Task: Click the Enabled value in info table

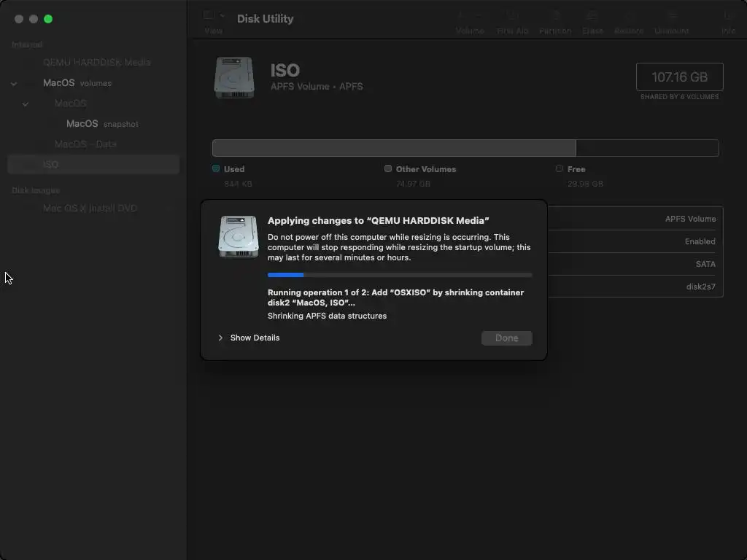Action: 700,241
